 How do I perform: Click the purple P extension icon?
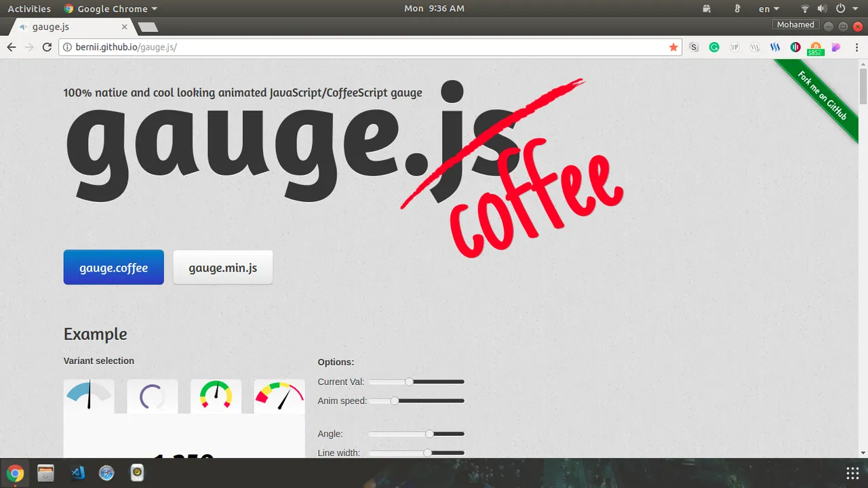click(836, 47)
